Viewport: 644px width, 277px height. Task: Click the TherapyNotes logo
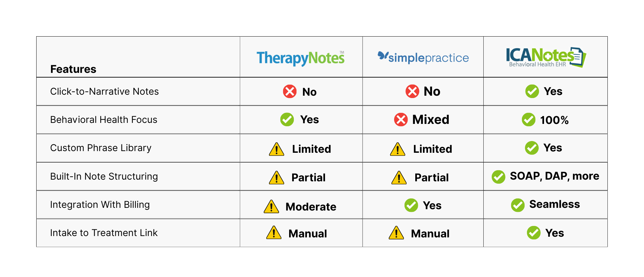pos(301,58)
